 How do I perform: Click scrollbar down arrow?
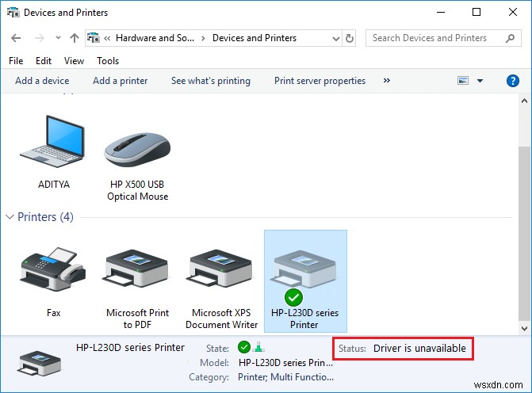(525, 328)
